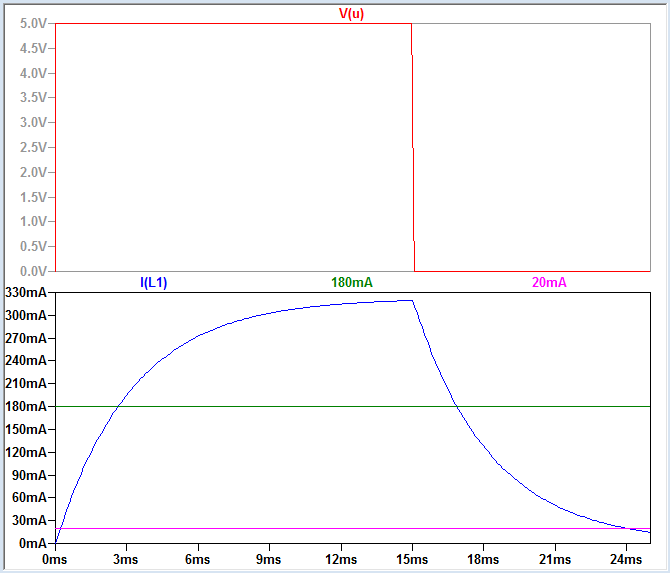This screenshot has width=670, height=573.
Task: Click the green 180mA trace label
Action: 352,282
